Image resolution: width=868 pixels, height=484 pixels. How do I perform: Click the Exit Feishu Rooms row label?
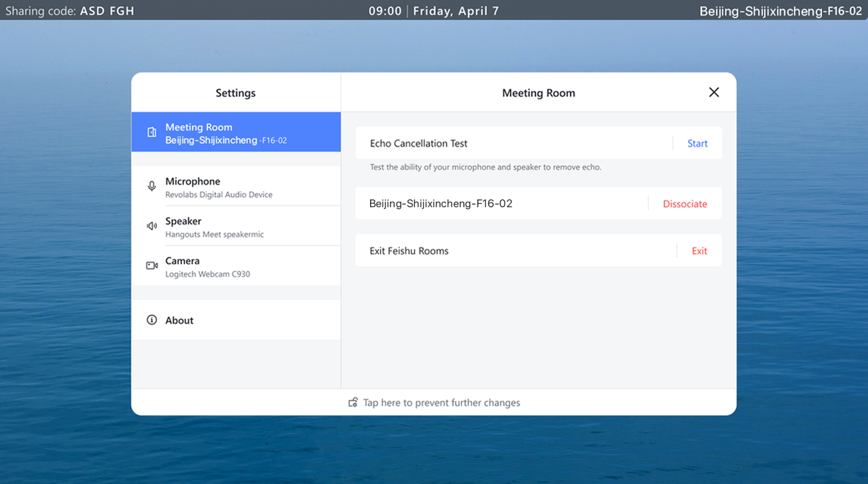click(409, 251)
